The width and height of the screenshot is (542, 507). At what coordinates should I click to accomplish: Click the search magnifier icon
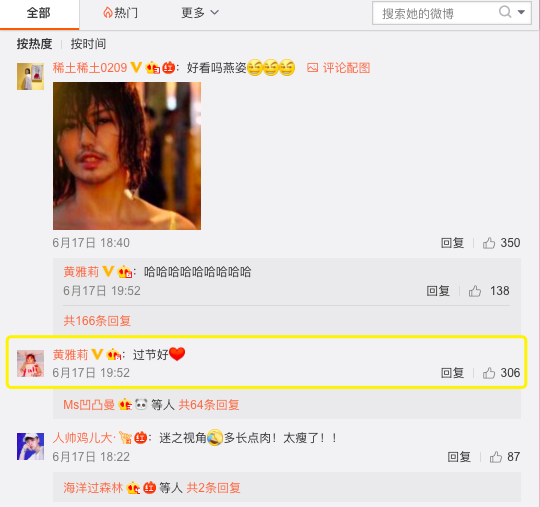coord(505,12)
